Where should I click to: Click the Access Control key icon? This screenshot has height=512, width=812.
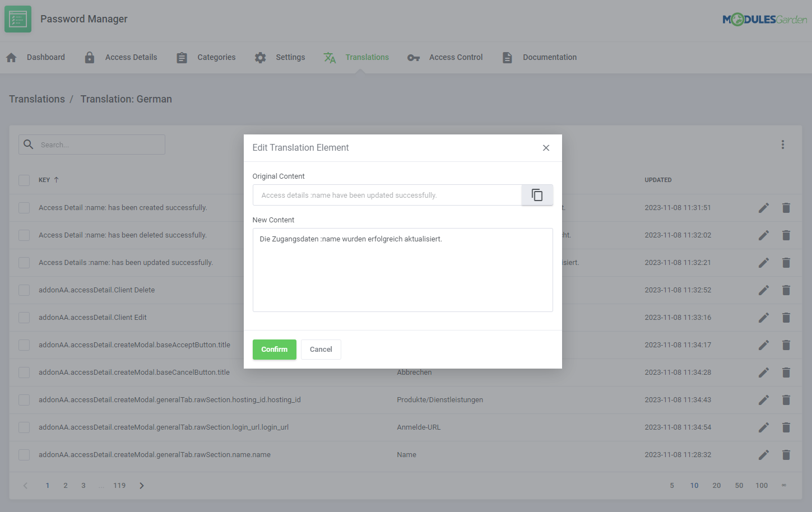414,57
